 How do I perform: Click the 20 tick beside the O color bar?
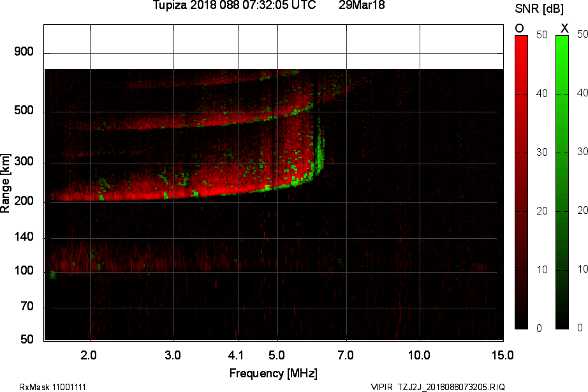pos(542,211)
